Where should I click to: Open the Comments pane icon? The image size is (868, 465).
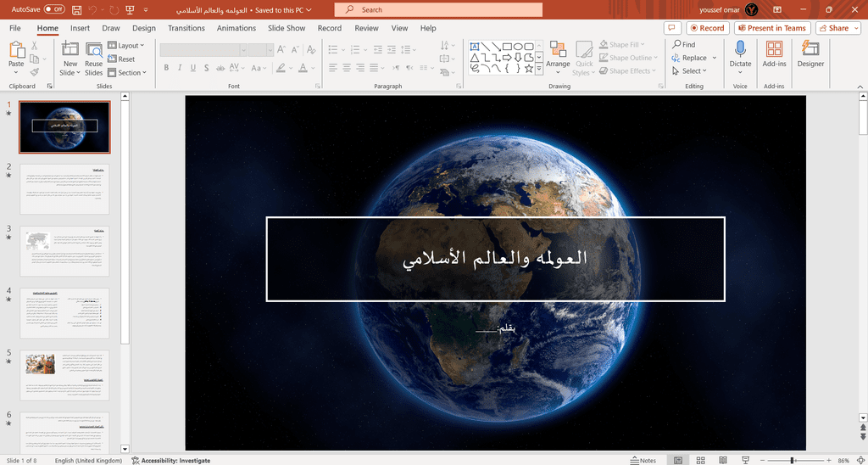(672, 28)
